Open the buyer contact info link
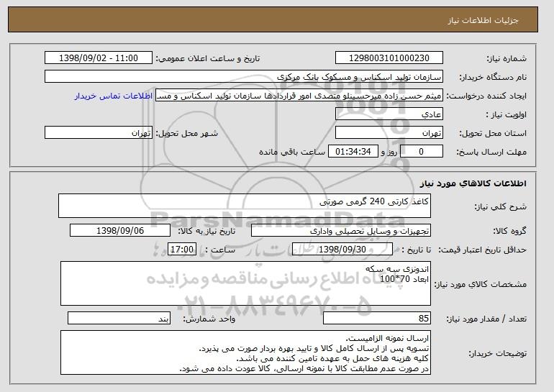554x392 pixels. 114,96
